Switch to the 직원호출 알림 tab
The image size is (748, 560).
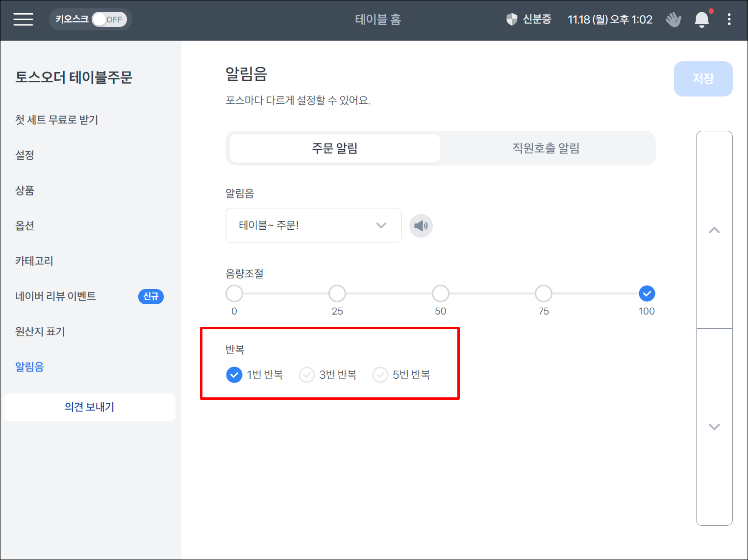tap(546, 148)
